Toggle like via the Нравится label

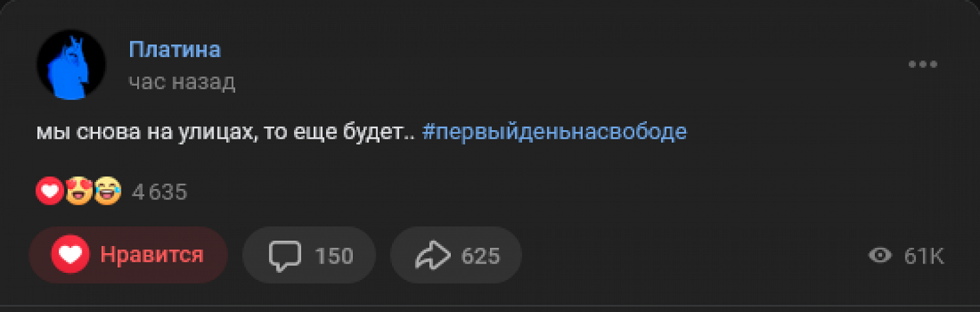[152, 255]
